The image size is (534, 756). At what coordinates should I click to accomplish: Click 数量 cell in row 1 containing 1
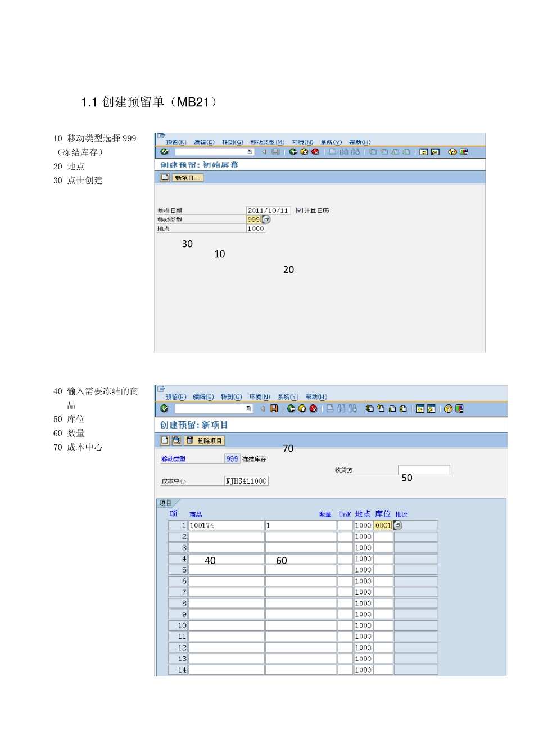[301, 525]
